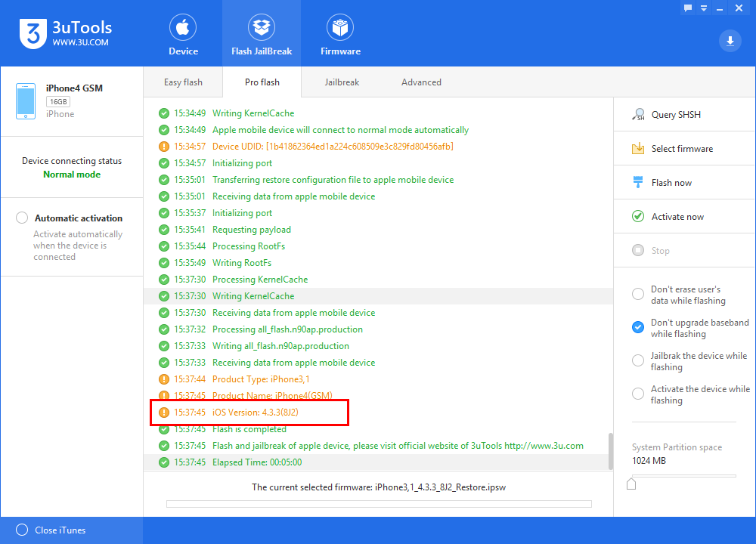Viewport: 756px width, 544px height.
Task: Click the 1024 MB partition value
Action: pyautogui.click(x=649, y=461)
